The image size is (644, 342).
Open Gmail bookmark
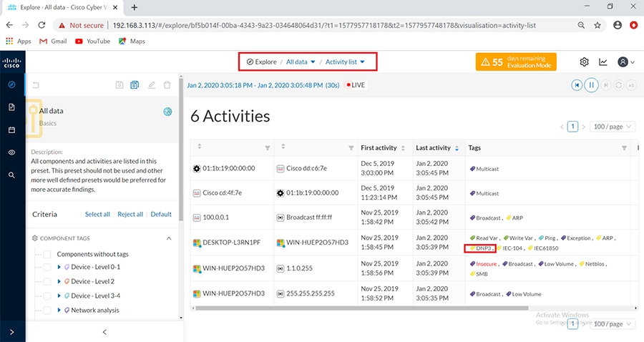tap(53, 41)
